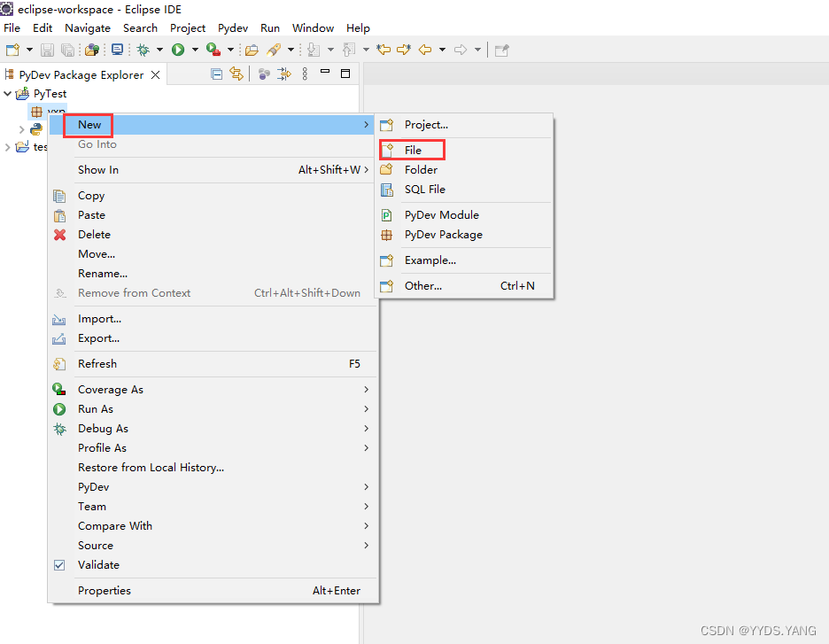The width and height of the screenshot is (829, 644).
Task: Click the Pin Editor toolbar icon
Action: pos(501,50)
